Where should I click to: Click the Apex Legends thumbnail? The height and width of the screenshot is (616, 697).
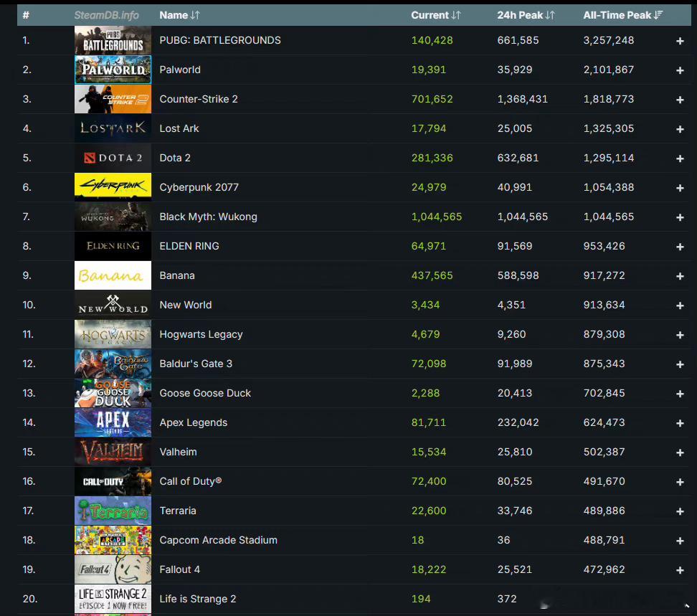[113, 422]
